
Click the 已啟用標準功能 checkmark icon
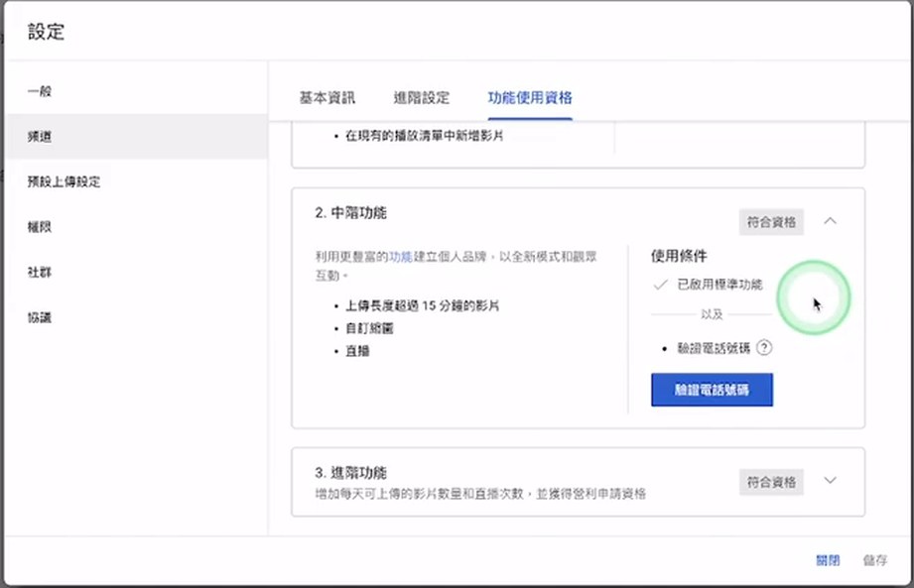[660, 285]
